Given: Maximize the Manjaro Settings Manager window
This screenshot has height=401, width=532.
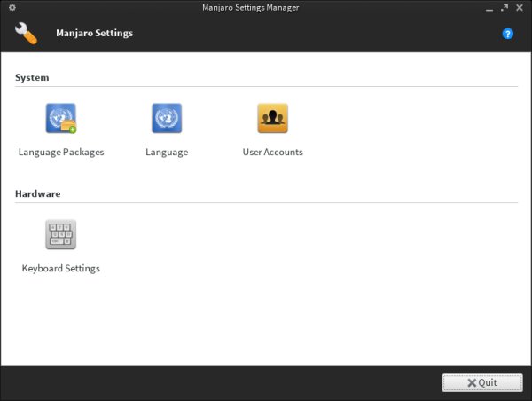Looking at the screenshot, I should click(x=505, y=8).
